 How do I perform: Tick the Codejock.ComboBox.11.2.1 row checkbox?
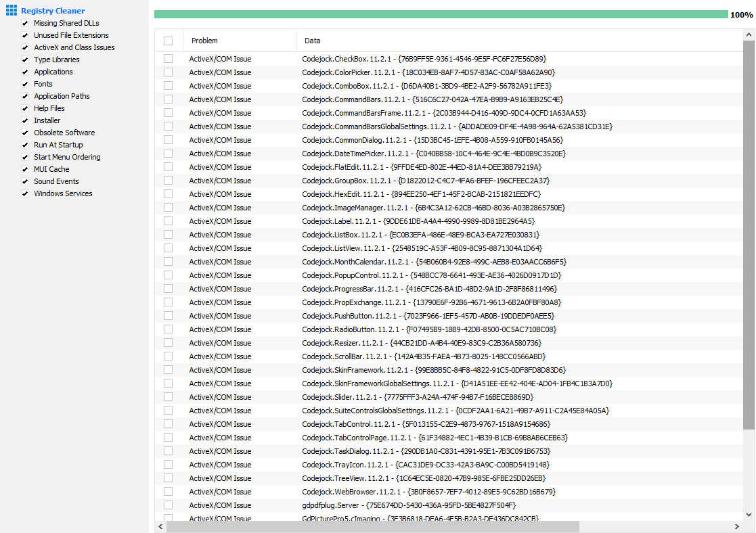coord(169,86)
